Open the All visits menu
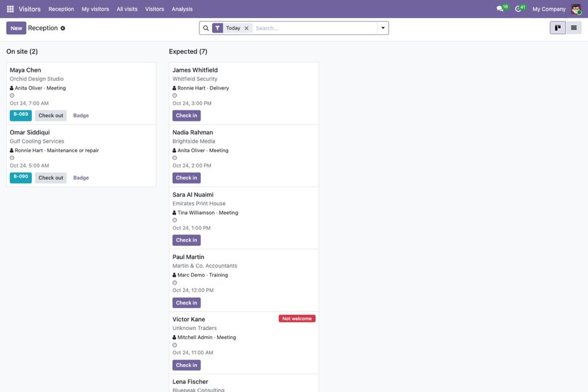This screenshot has height=392, width=588. tap(127, 9)
